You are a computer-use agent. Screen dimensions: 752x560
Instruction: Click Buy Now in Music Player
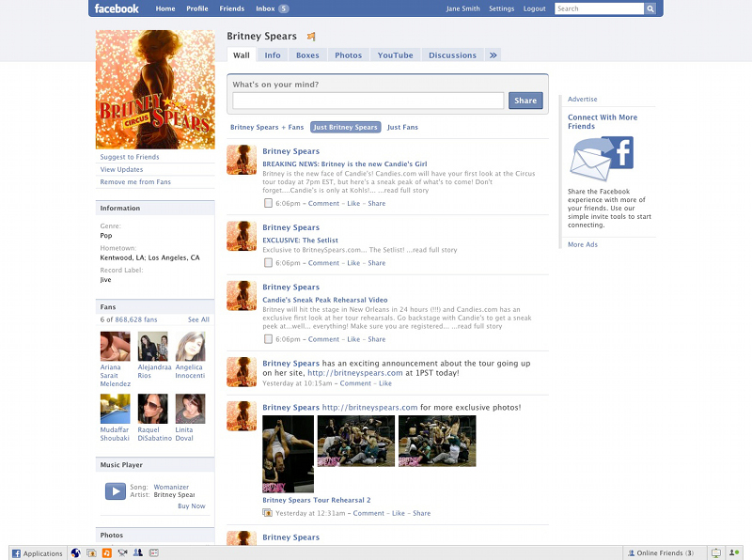click(x=192, y=506)
